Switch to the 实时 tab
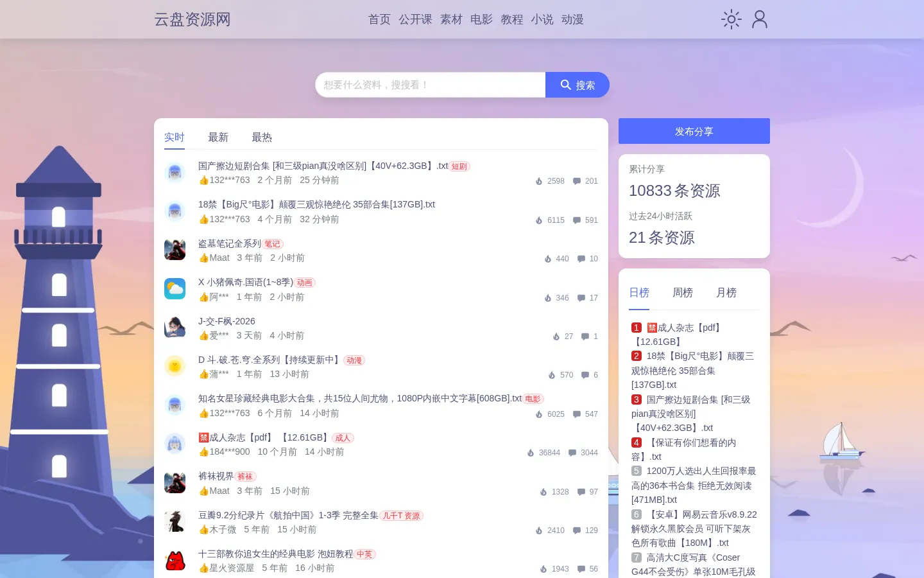 tap(175, 137)
